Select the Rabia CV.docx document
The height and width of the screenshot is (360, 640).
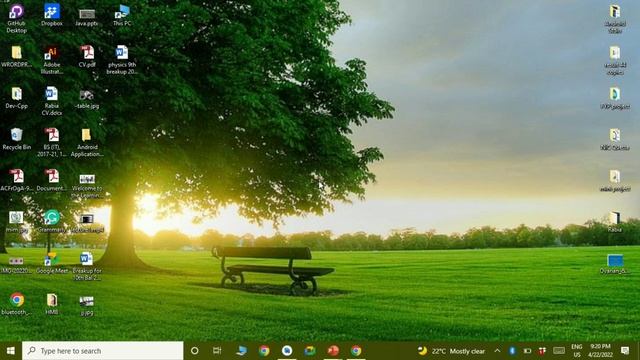(x=52, y=101)
